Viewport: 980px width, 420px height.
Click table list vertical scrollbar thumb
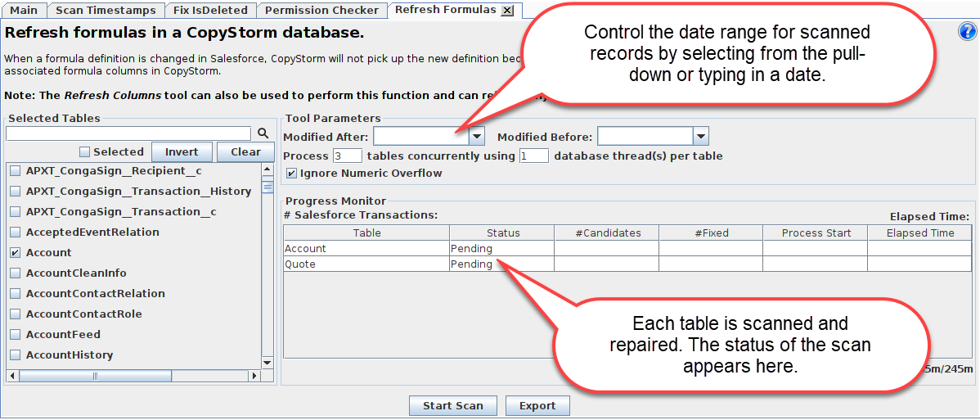[x=267, y=187]
